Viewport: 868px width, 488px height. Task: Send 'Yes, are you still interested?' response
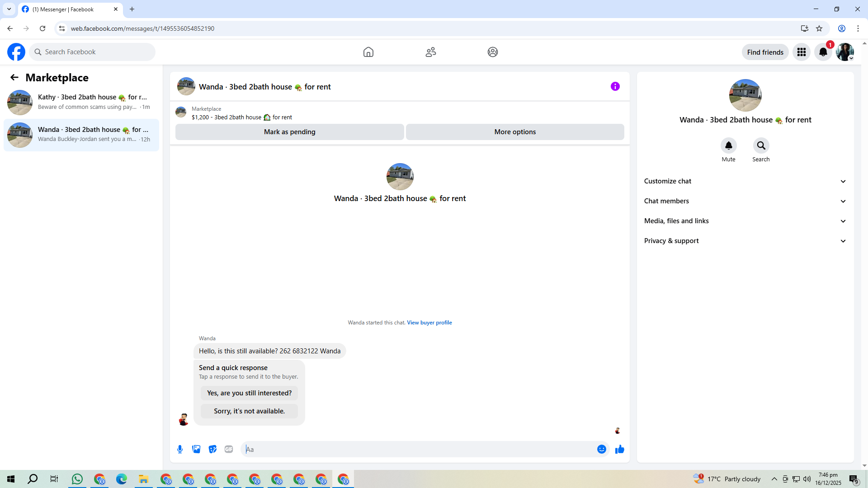click(x=250, y=393)
